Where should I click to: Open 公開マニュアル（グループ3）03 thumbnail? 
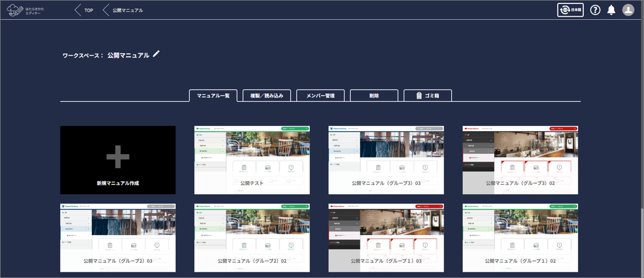click(386, 160)
